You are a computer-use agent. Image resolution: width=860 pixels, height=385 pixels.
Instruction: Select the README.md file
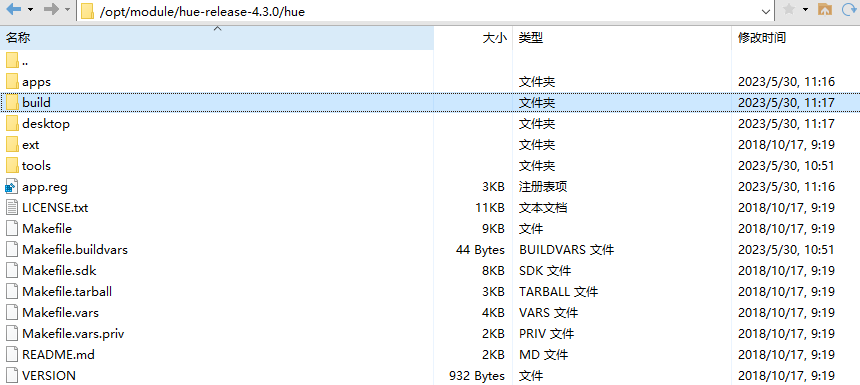pos(58,355)
